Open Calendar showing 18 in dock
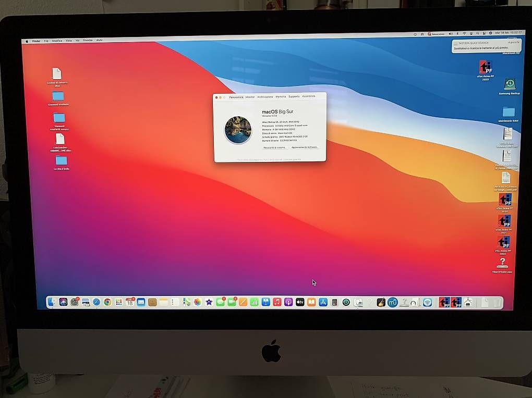The height and width of the screenshot is (398, 532). tap(130, 302)
